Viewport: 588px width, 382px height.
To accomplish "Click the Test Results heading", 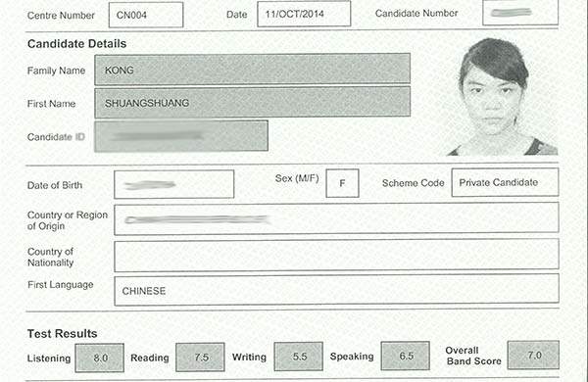I will click(63, 334).
